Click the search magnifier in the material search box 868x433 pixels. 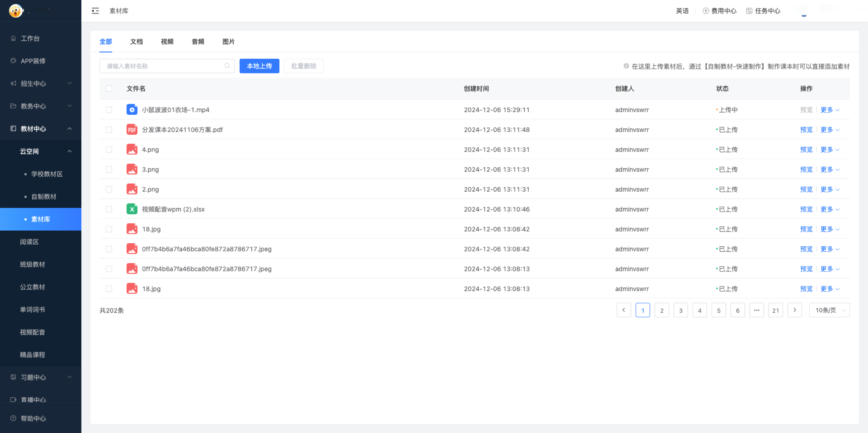tap(227, 66)
